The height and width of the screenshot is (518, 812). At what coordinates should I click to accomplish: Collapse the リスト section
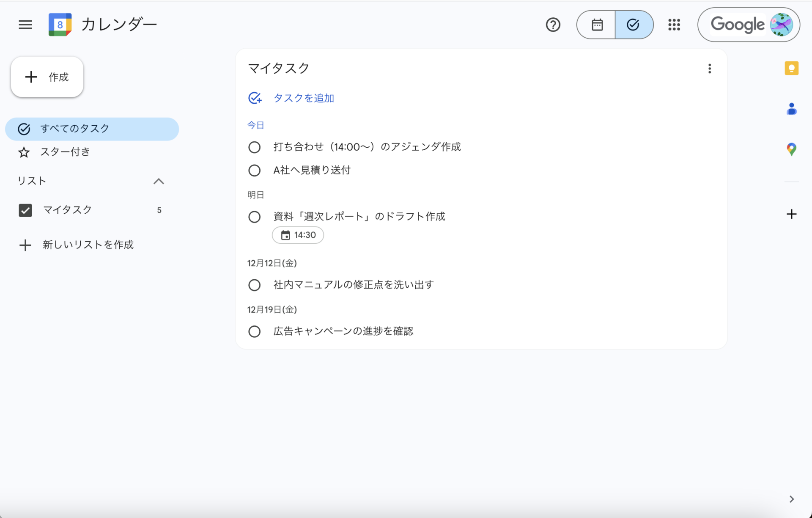159,181
